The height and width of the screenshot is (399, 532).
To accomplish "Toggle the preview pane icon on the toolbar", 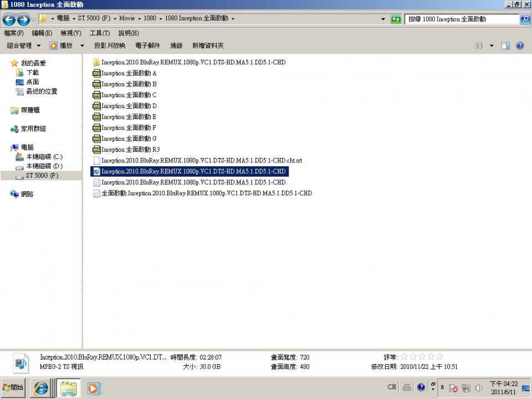I will tap(505, 45).
